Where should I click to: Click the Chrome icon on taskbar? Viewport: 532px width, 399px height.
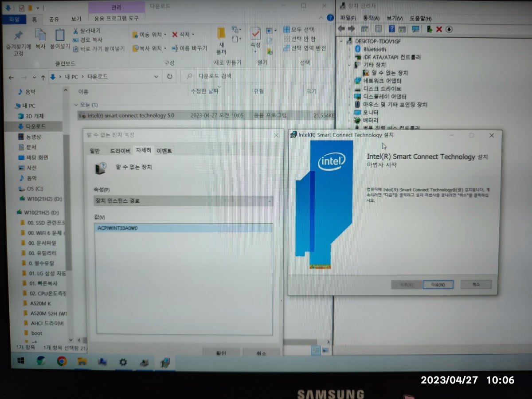pos(62,361)
